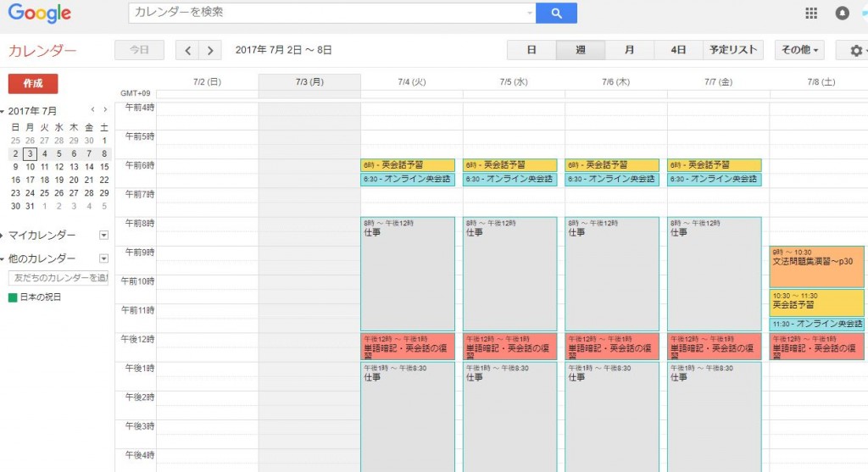Click the 7/7 (金) column header
868x472 pixels.
718,82
